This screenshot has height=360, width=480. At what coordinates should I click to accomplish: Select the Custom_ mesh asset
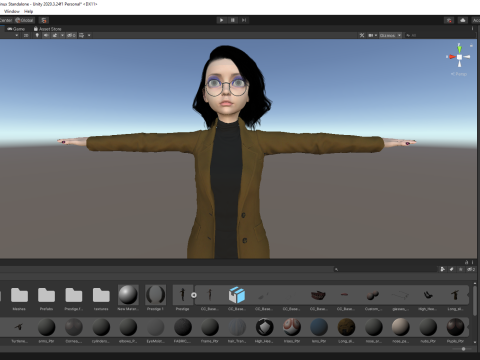[373, 299]
